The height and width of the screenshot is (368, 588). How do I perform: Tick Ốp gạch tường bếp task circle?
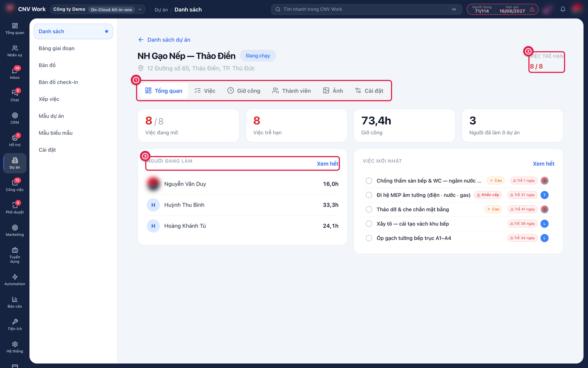tap(369, 238)
